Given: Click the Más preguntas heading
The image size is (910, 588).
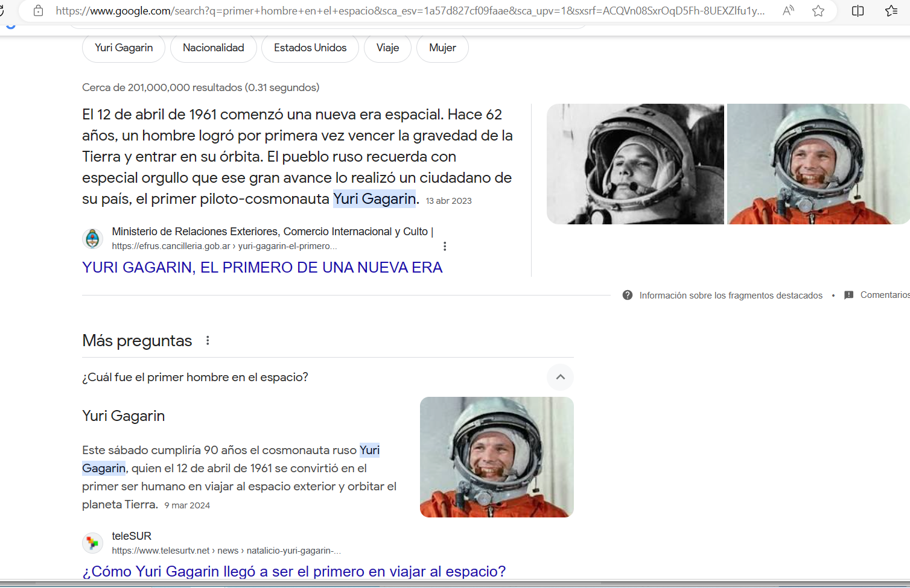Looking at the screenshot, I should 137,341.
